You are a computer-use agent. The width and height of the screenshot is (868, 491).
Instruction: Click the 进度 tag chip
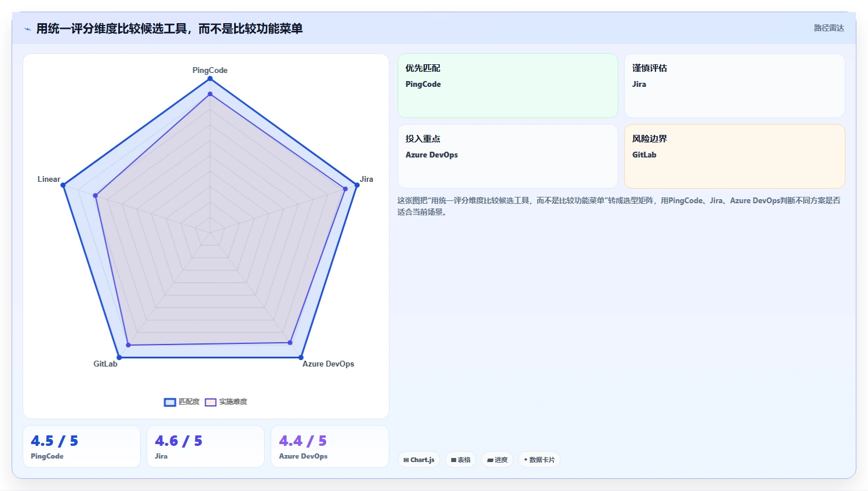[x=497, y=460]
